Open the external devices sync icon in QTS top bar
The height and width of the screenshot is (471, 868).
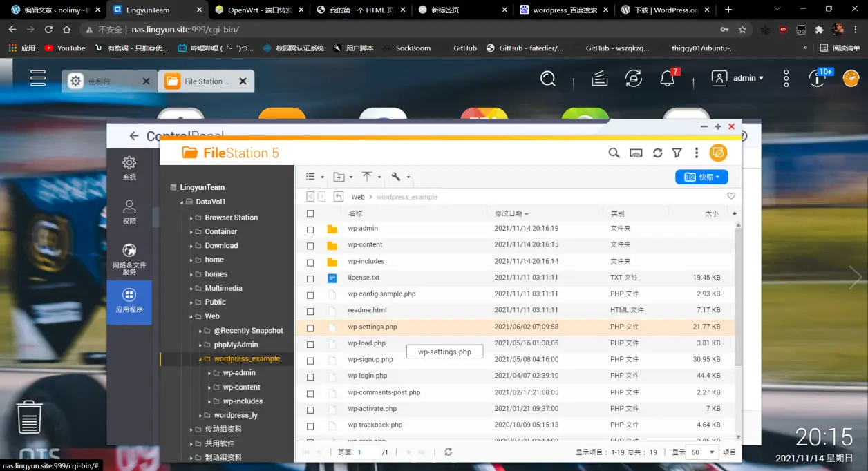click(x=634, y=79)
